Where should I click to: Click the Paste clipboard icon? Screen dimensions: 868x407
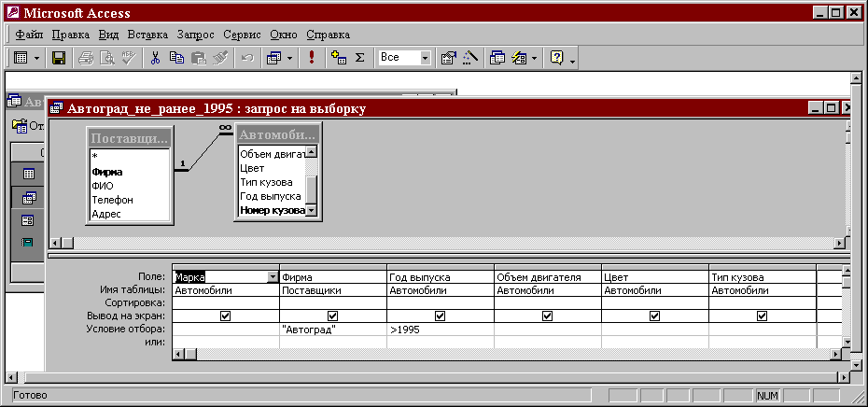click(198, 58)
